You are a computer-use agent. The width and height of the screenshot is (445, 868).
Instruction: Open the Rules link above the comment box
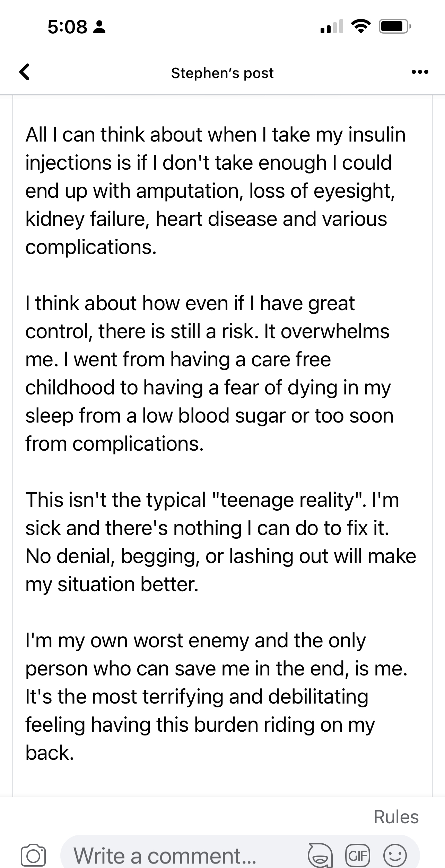pos(396,817)
